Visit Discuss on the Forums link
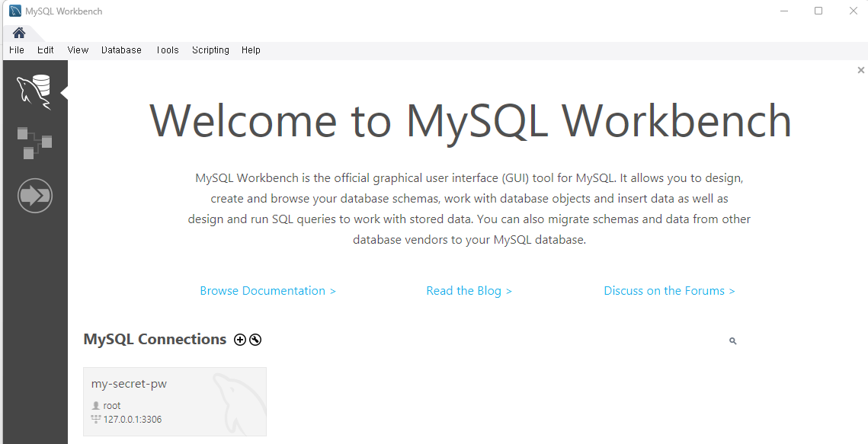868x444 pixels. point(669,291)
